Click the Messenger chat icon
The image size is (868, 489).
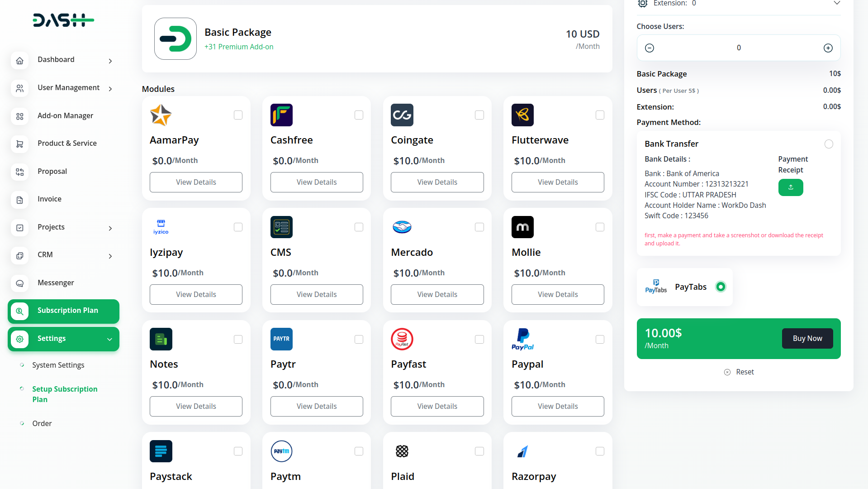20,283
